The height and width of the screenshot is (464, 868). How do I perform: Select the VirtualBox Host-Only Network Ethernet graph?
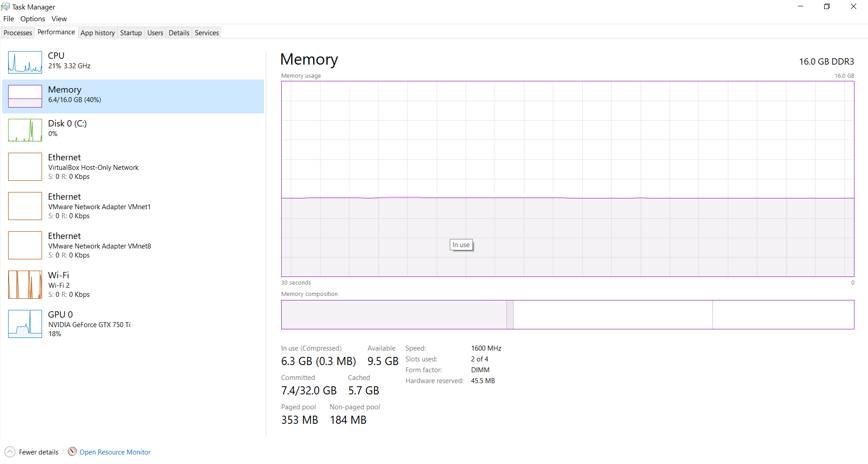pyautogui.click(x=25, y=167)
